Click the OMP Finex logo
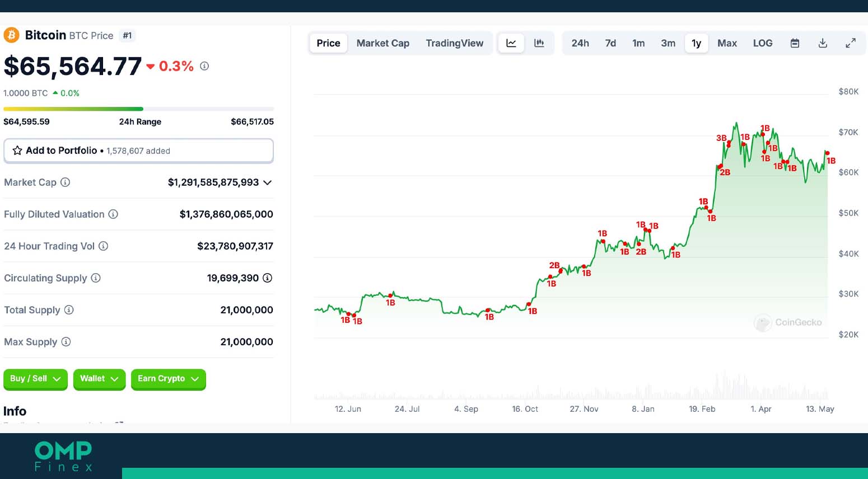The image size is (868, 479). (x=63, y=456)
